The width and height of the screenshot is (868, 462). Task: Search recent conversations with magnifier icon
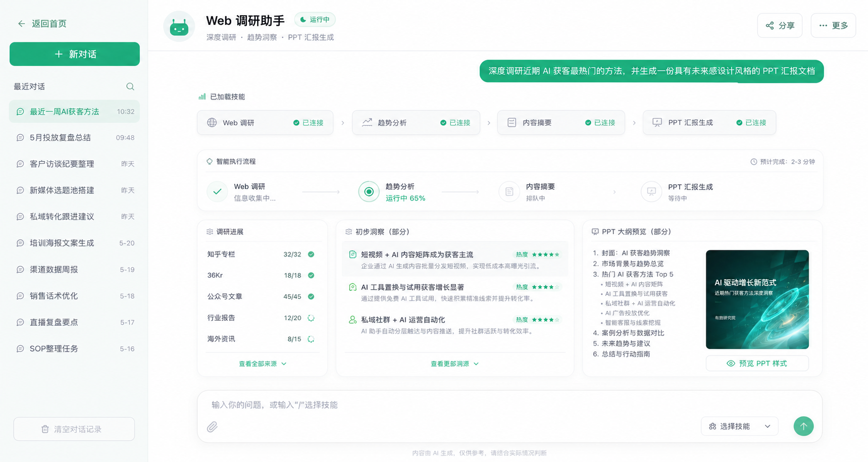click(x=130, y=86)
